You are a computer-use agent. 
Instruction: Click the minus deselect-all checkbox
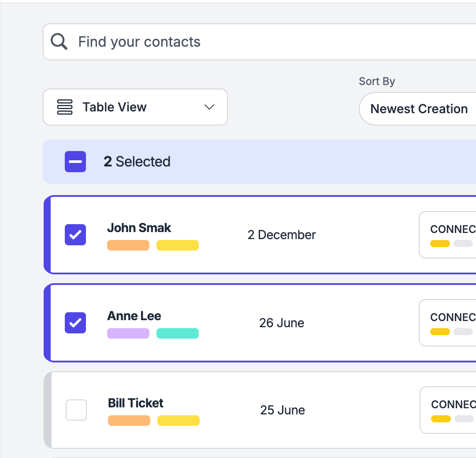[x=75, y=162]
